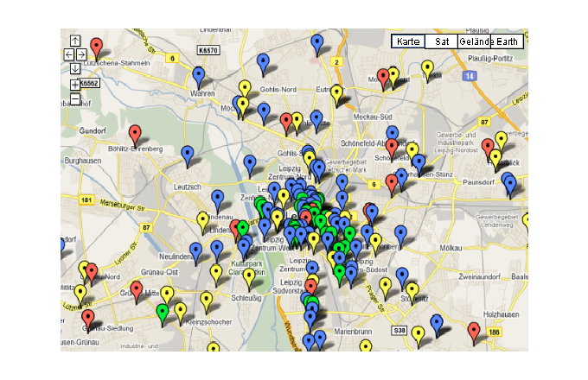Click the Gundorf place label
The image size is (588, 380).
pos(93,131)
